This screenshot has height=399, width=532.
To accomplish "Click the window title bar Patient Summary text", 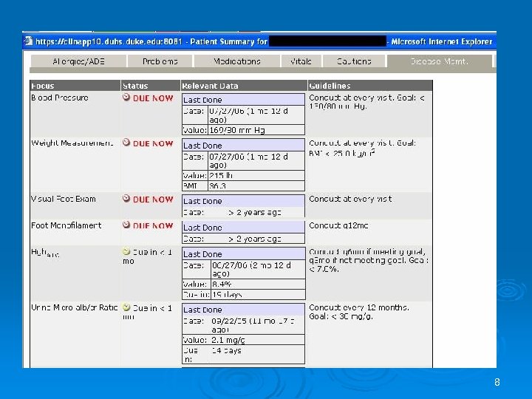I will [x=228, y=41].
